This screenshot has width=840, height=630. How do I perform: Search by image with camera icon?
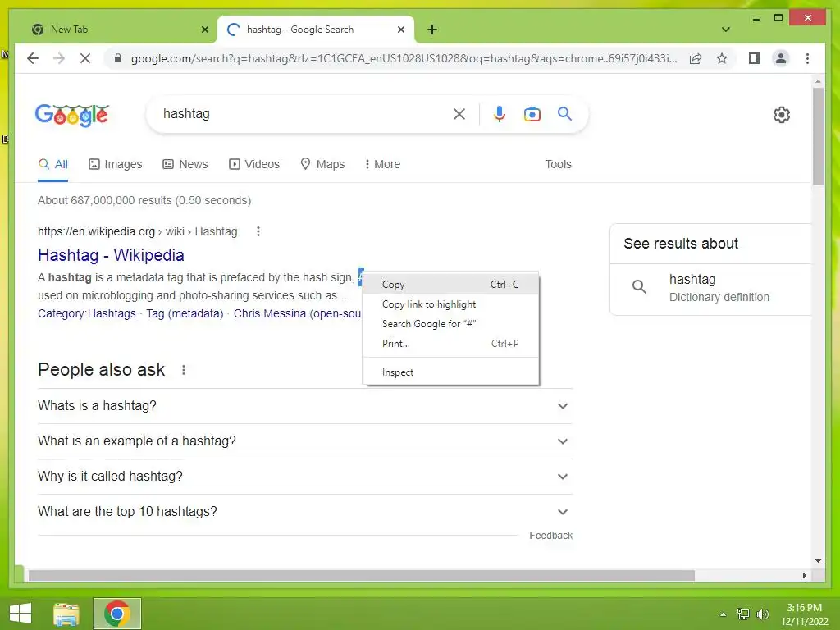click(x=532, y=113)
